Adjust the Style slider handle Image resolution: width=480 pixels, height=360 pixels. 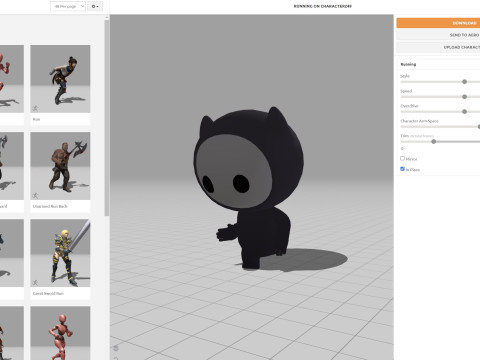(x=464, y=82)
